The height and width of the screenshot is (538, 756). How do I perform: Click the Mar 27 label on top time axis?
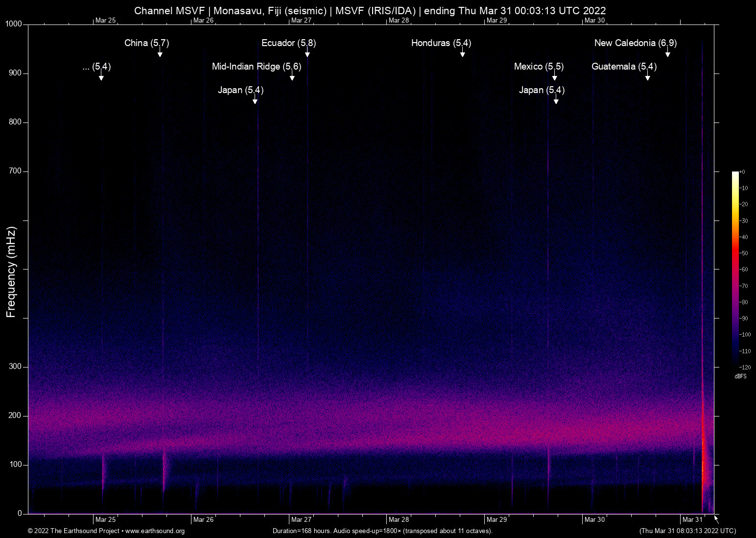point(301,20)
